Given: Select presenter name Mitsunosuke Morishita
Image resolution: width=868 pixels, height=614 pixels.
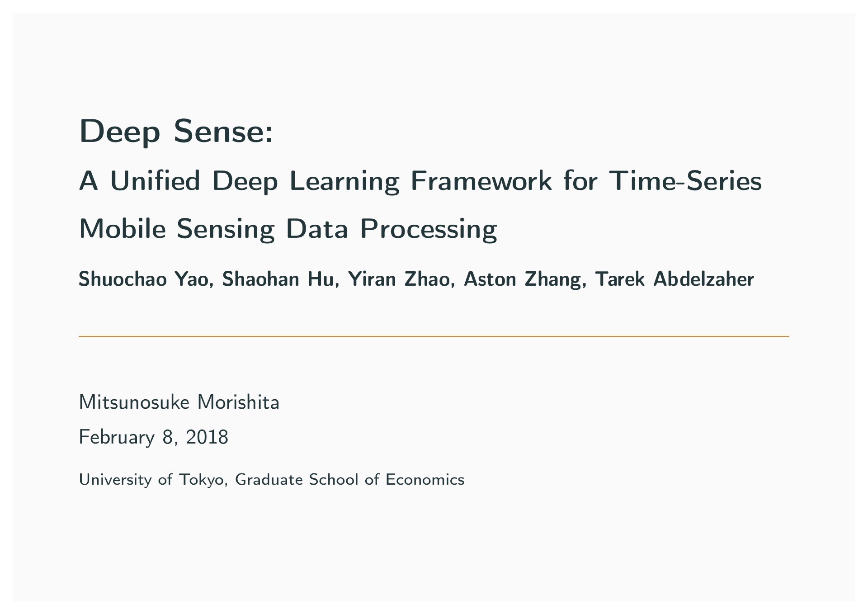Looking at the screenshot, I should [x=179, y=402].
